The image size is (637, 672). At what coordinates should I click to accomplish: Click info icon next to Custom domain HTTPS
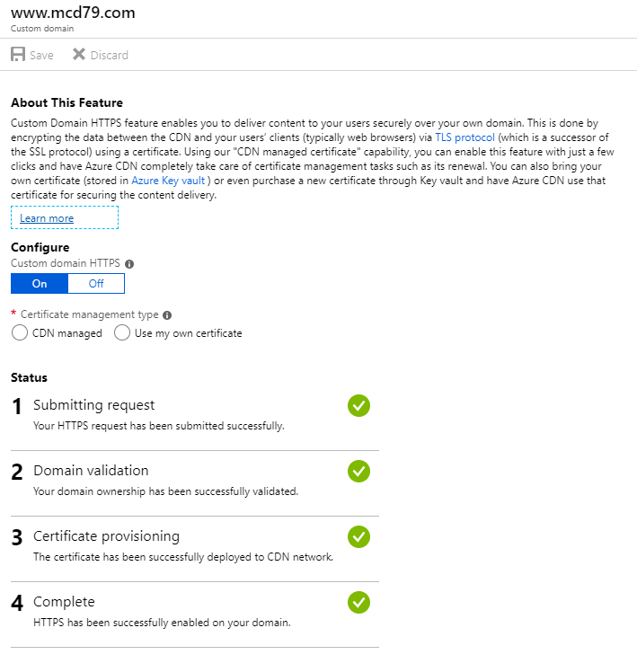[129, 264]
